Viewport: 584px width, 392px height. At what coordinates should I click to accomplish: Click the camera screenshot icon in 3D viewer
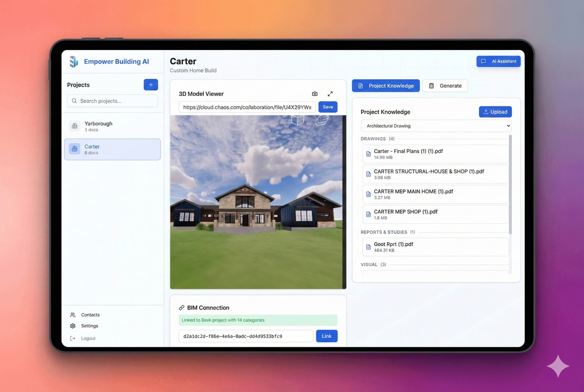(315, 94)
